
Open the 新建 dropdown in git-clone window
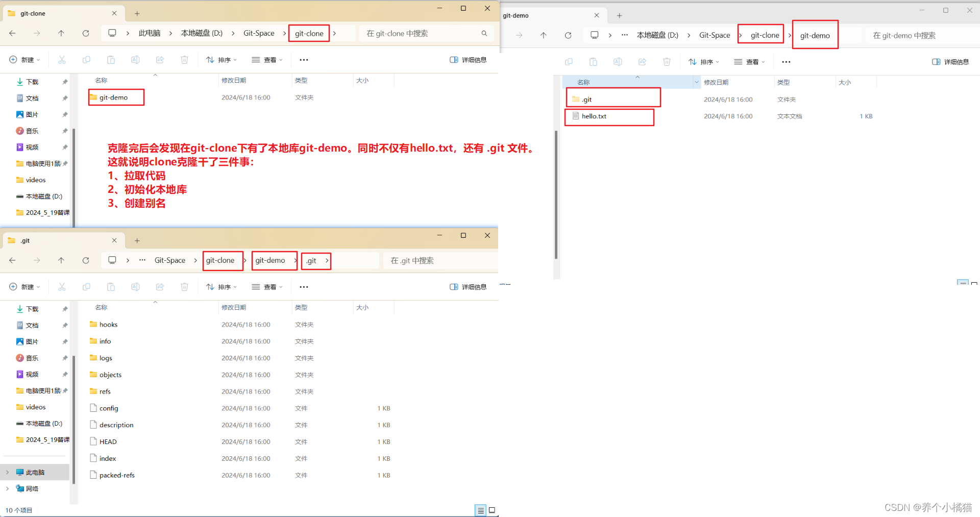(x=24, y=60)
